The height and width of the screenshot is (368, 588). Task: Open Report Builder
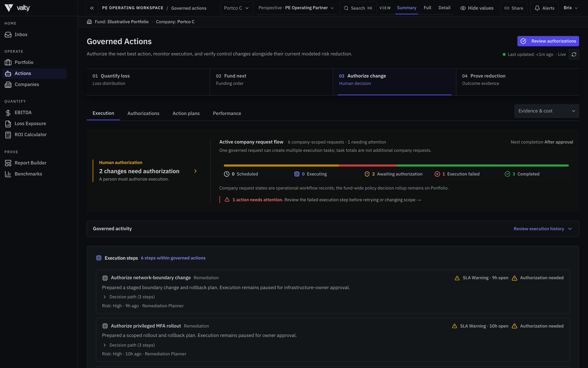tap(34, 163)
